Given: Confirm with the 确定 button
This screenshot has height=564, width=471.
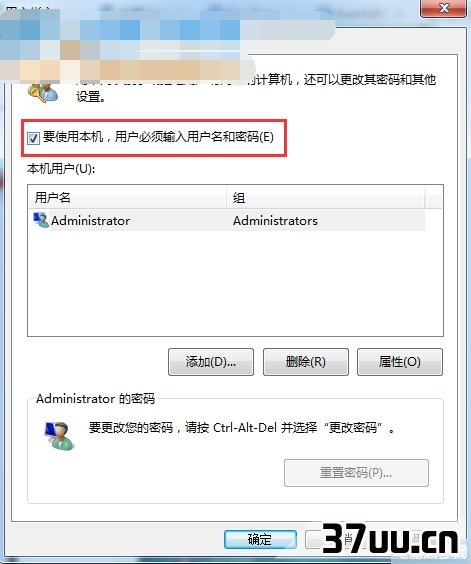Looking at the screenshot, I should click(x=260, y=540).
